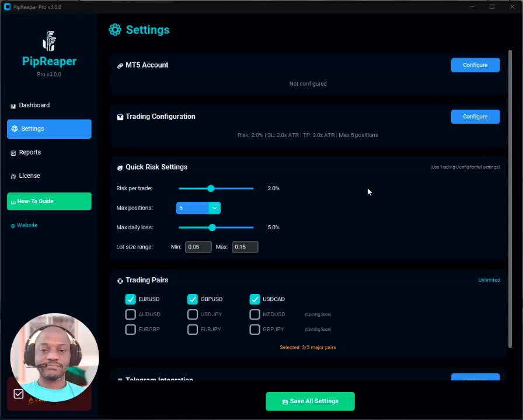This screenshot has width=523, height=420.
Task: Click the PipReaper app icon in title bar
Action: coord(7,6)
